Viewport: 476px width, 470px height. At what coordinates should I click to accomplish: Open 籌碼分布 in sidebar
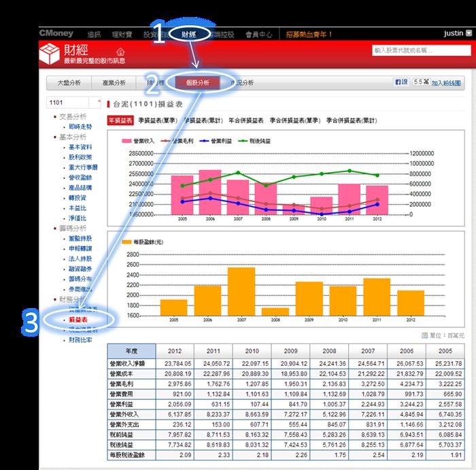tap(80, 279)
